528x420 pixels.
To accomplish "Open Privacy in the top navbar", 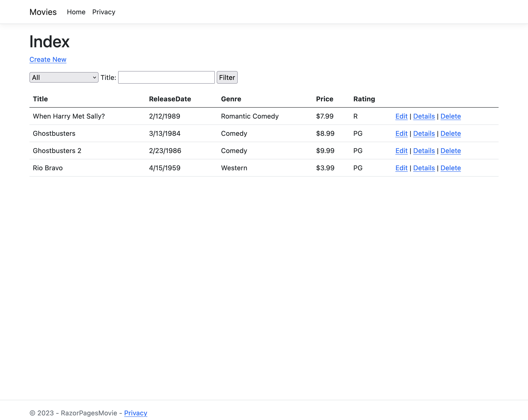I will (104, 12).
